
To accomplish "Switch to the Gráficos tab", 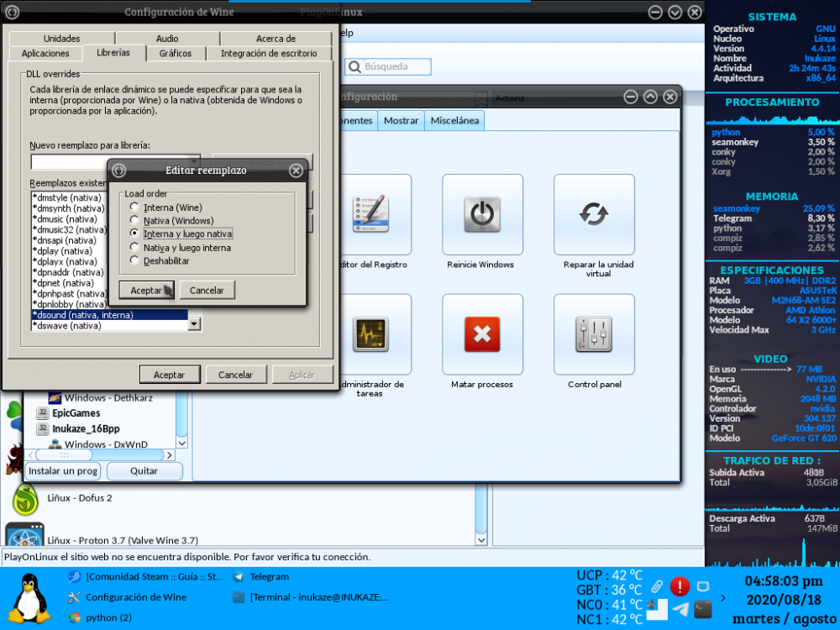I will (x=176, y=52).
